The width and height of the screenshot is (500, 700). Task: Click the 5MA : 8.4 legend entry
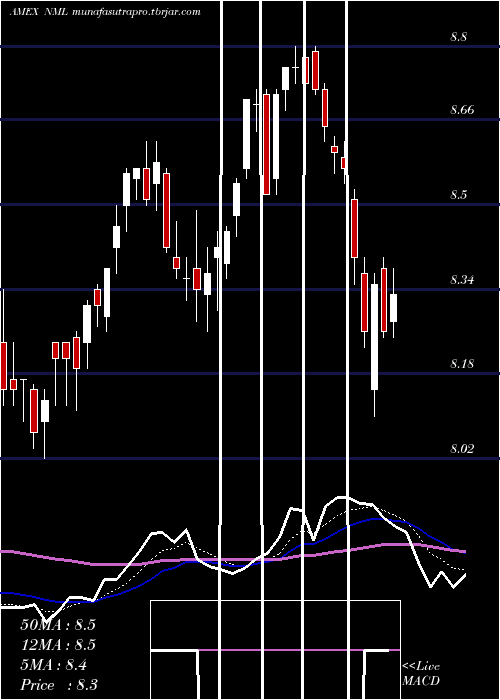point(54,665)
